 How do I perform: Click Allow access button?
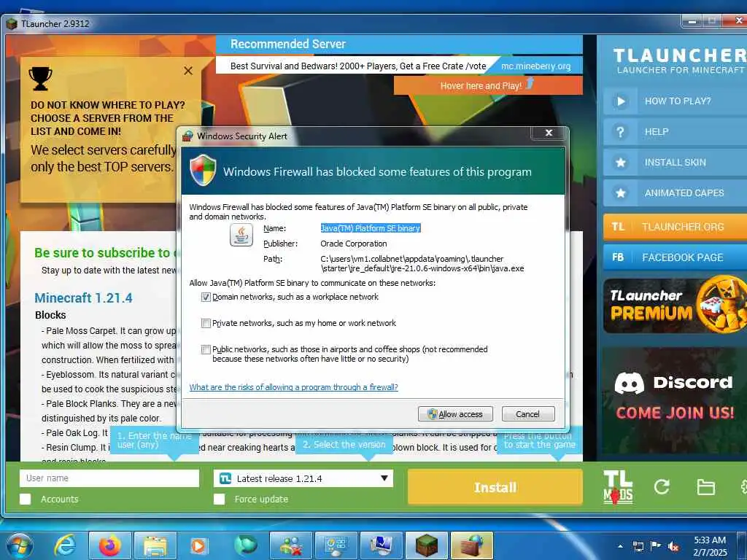point(455,414)
